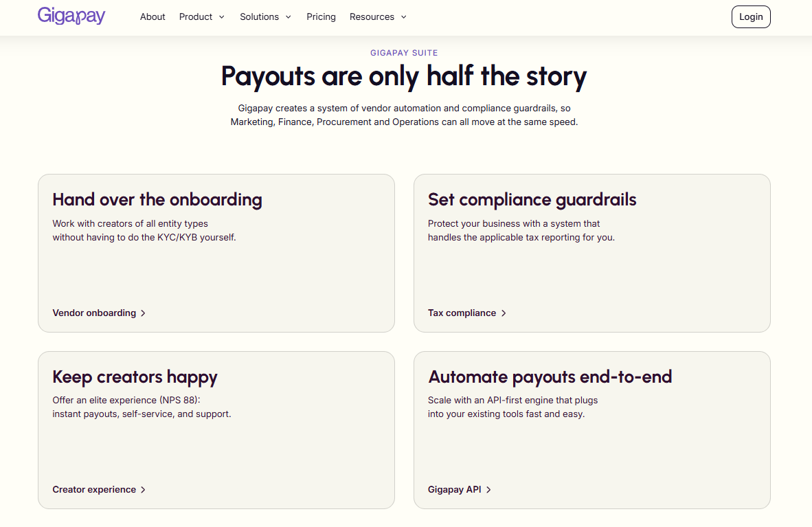Expand the Product dropdown chevron
The height and width of the screenshot is (527, 812).
click(222, 17)
